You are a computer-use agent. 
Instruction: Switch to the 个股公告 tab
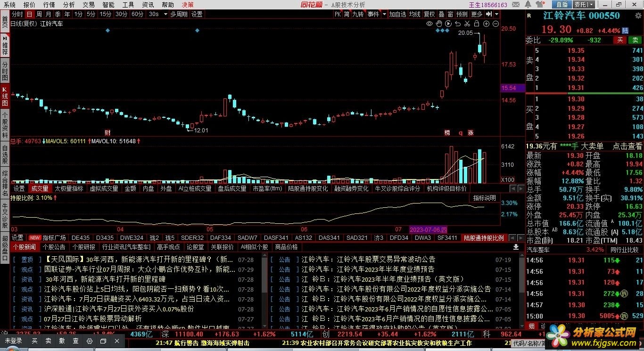point(54,247)
